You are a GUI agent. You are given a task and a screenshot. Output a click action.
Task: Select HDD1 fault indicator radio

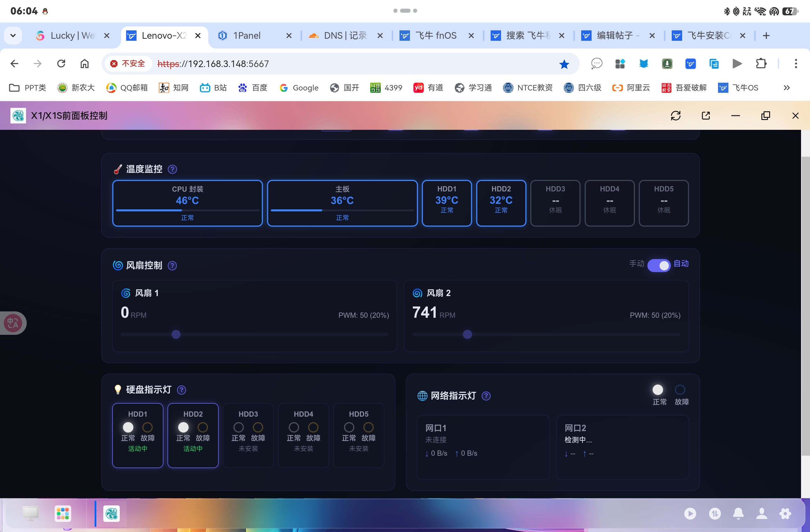147,427
